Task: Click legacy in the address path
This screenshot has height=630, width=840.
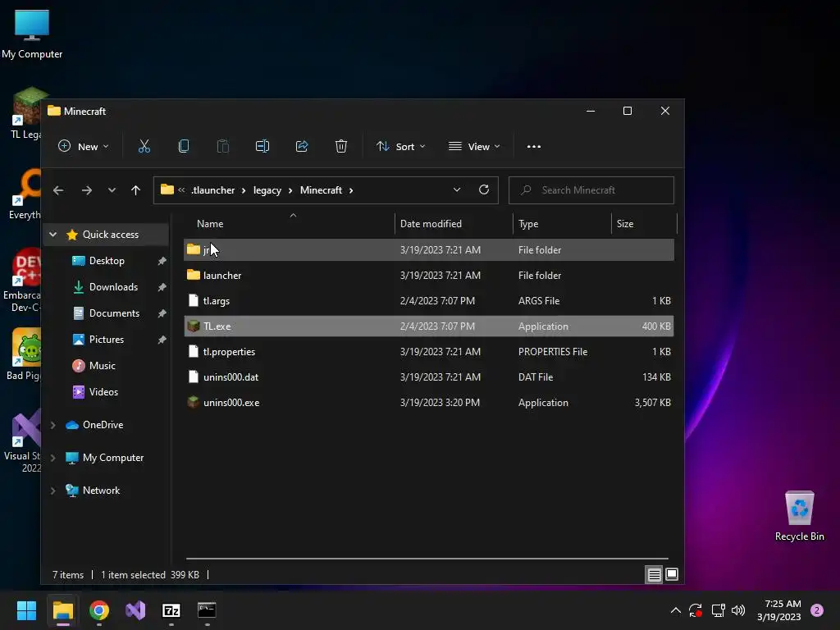Action: coord(267,190)
